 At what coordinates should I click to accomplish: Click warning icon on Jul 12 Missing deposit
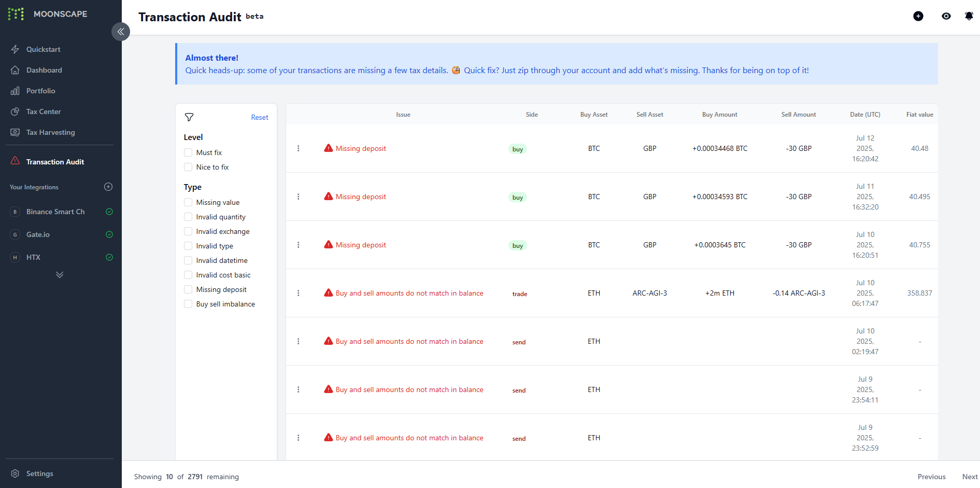point(329,148)
